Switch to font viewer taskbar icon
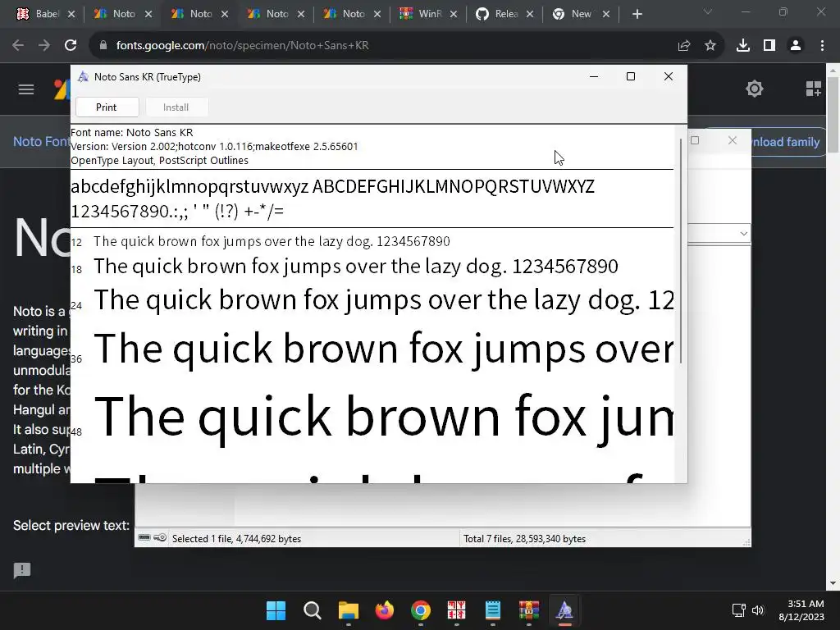The width and height of the screenshot is (840, 630). tap(564, 610)
